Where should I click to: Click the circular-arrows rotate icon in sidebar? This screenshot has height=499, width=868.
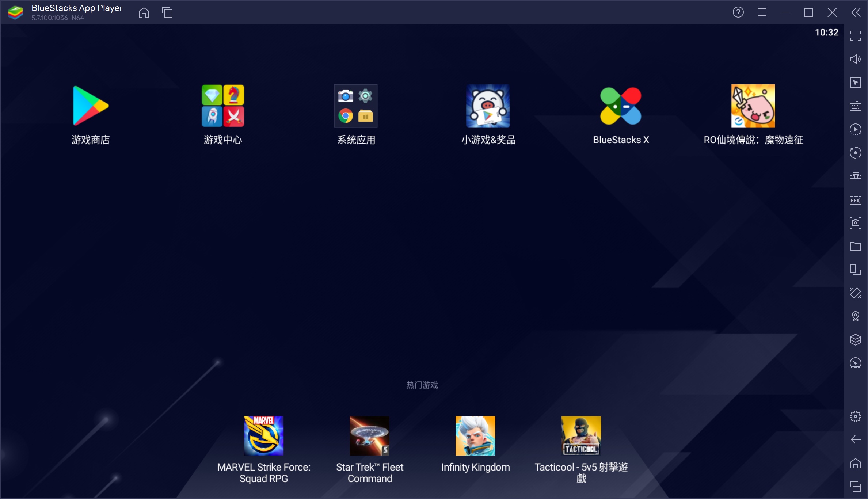coord(856,153)
